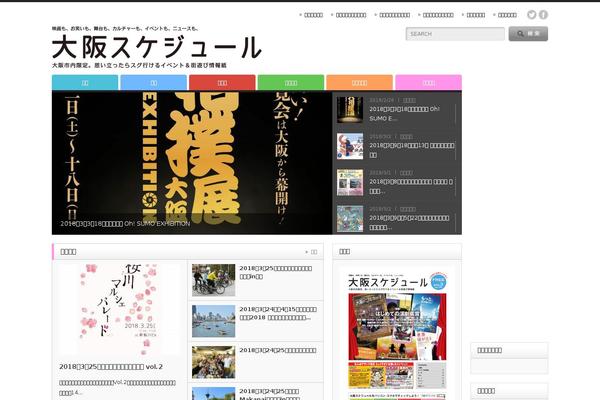
Task: Open the fifth top navigation link
Action: 474,15
